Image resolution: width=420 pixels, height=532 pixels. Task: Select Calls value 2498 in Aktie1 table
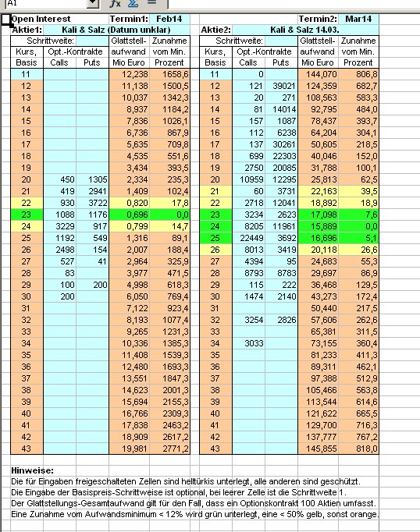coord(59,250)
